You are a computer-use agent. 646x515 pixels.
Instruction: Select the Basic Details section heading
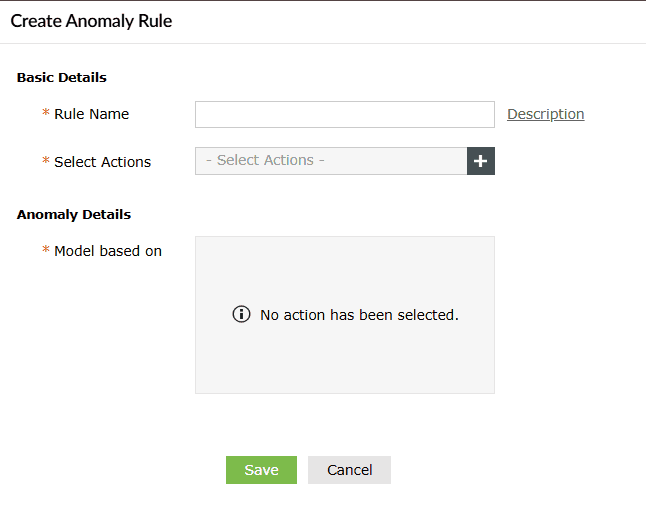coord(62,77)
